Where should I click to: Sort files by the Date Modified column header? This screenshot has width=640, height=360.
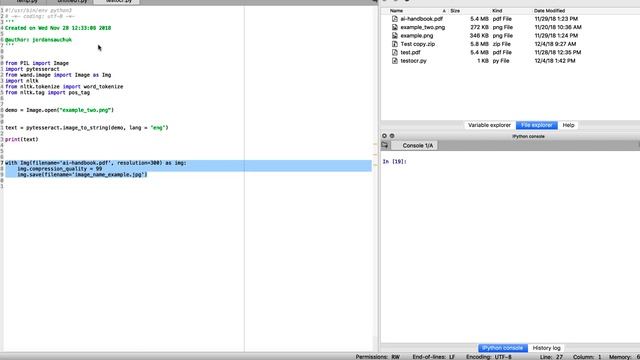point(549,11)
